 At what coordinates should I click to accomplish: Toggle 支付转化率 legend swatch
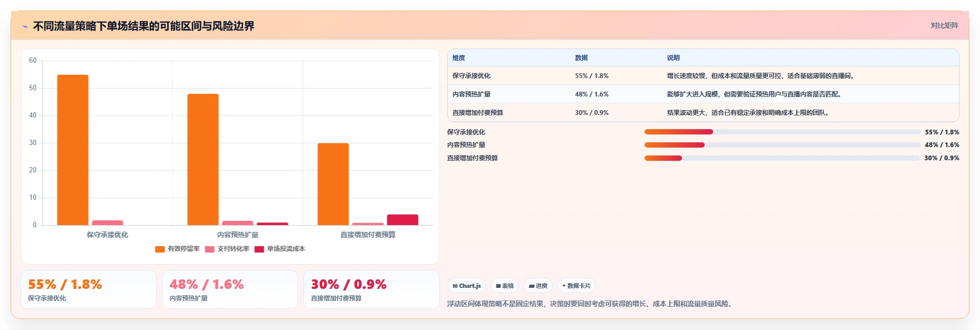pos(209,249)
